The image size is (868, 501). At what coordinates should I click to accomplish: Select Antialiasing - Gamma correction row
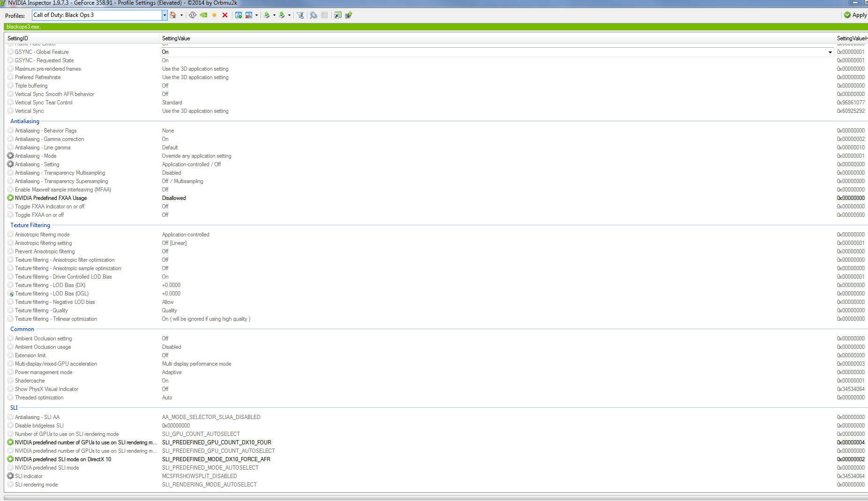pyautogui.click(x=436, y=139)
